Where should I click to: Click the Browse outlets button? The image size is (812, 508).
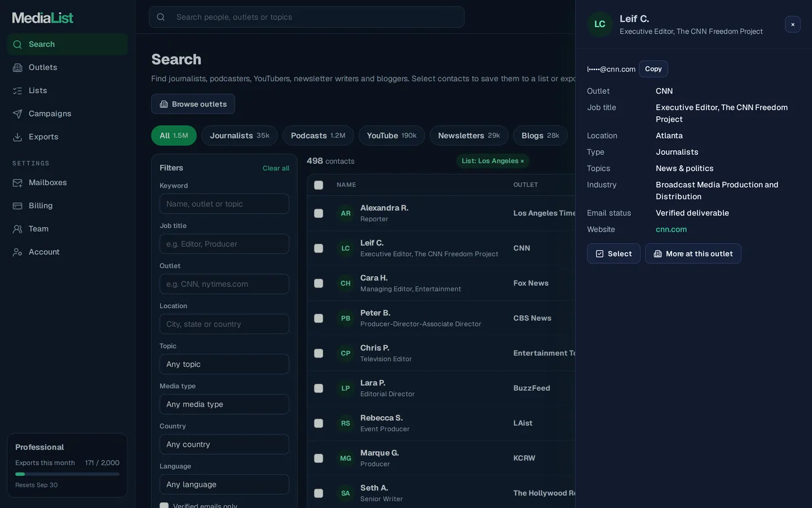click(x=193, y=104)
